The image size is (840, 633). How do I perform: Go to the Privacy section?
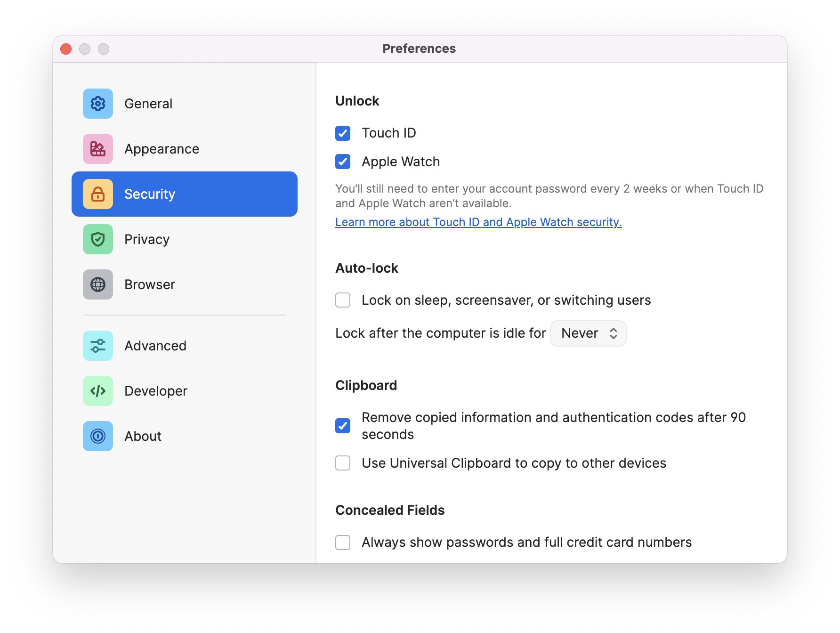point(185,239)
